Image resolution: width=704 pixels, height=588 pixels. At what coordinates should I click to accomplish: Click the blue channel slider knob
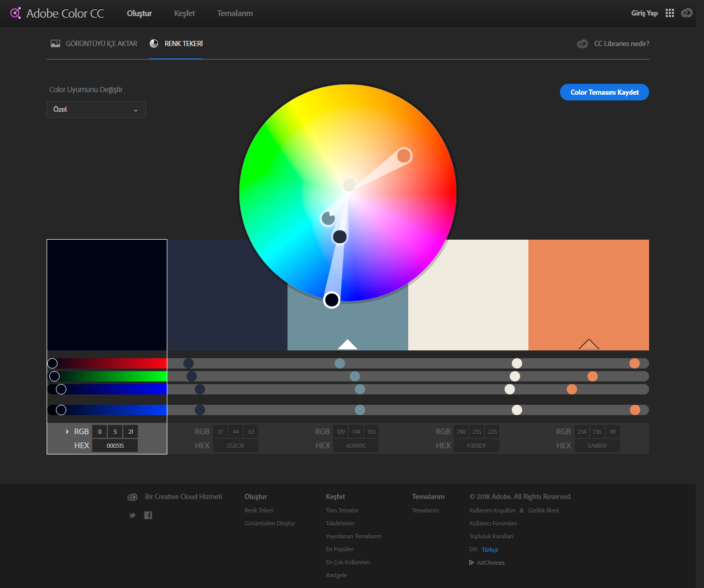click(x=61, y=389)
